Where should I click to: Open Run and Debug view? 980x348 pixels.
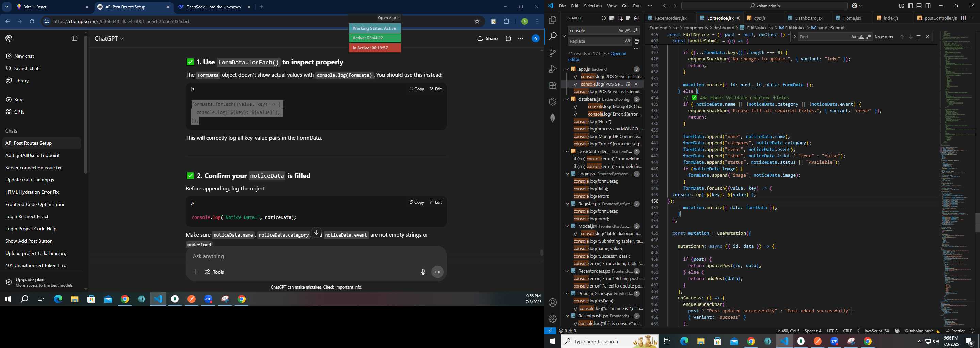[x=552, y=69]
